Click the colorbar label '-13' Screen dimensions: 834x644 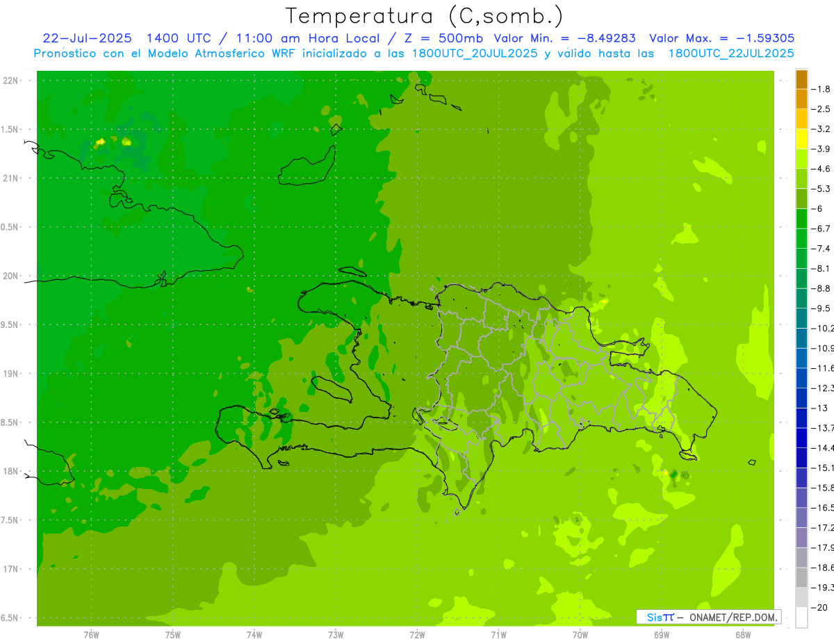click(x=818, y=408)
